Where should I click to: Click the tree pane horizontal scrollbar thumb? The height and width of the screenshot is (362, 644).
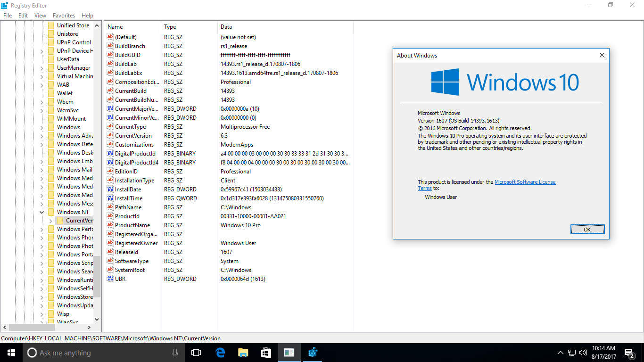click(x=33, y=327)
